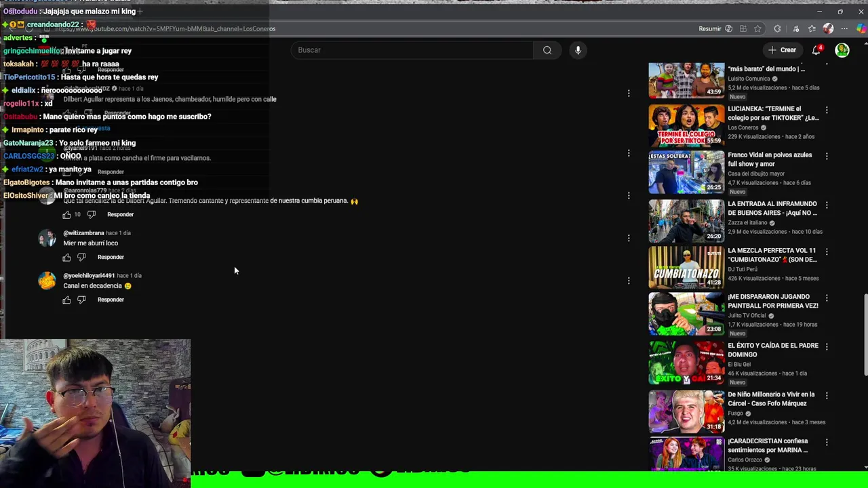Open more options for Fofo Márquez video
Viewport: 868px width, 488px height.
[827, 395]
